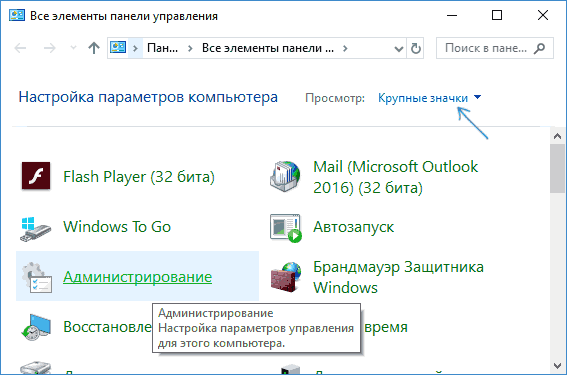Go back to previous page
Viewport: 567px width, 375px height.
[x=20, y=48]
